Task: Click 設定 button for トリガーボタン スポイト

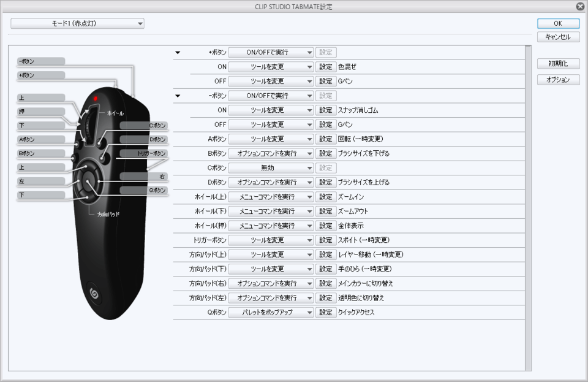Action: click(325, 240)
